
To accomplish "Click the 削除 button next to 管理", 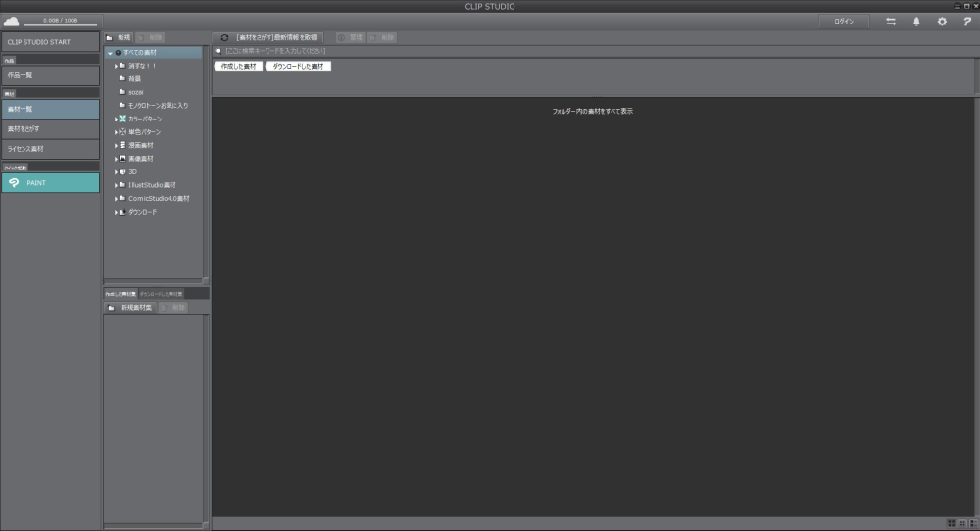I will [382, 37].
